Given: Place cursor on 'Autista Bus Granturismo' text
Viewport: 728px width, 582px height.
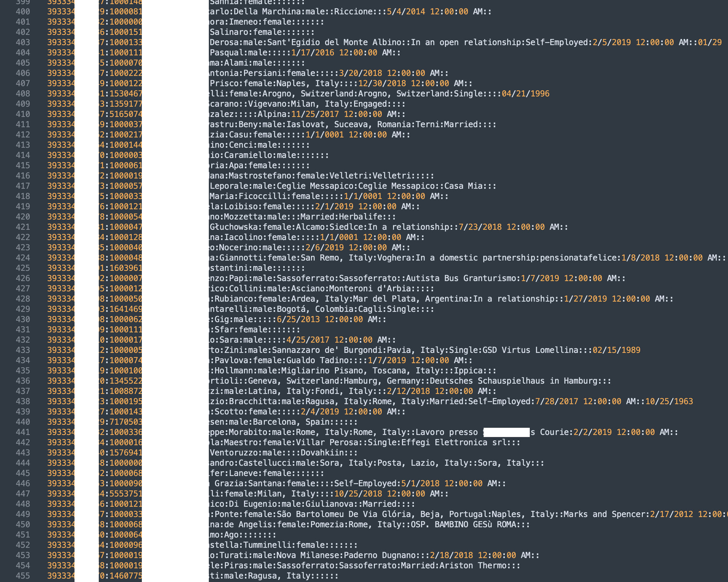Looking at the screenshot, I should (461, 278).
